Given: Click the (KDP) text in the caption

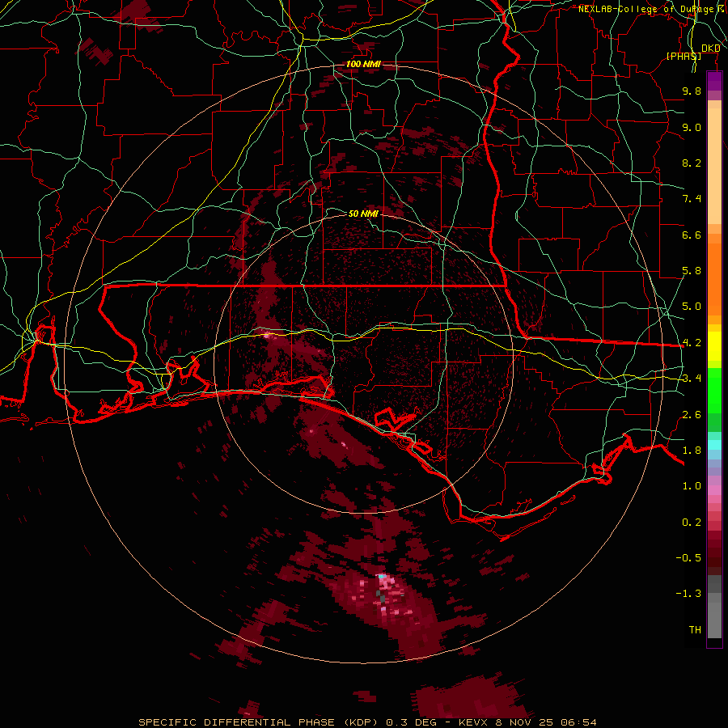Looking at the screenshot, I should (362, 722).
